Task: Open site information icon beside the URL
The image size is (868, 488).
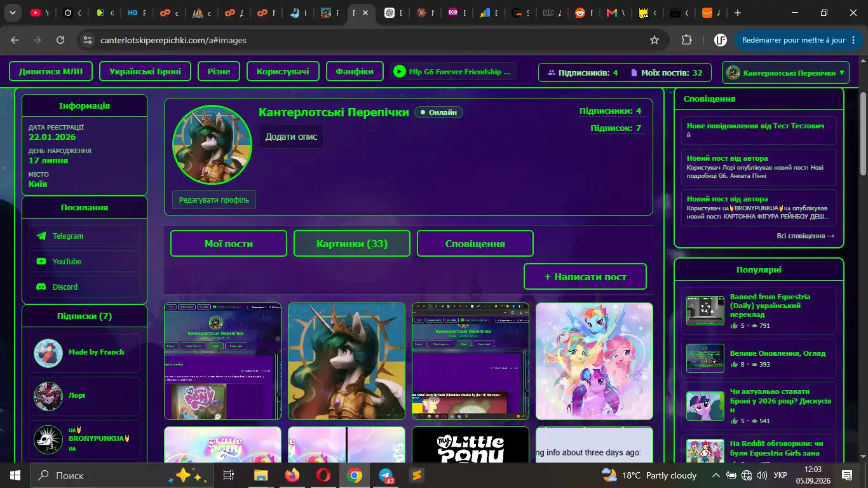Action: 88,40
